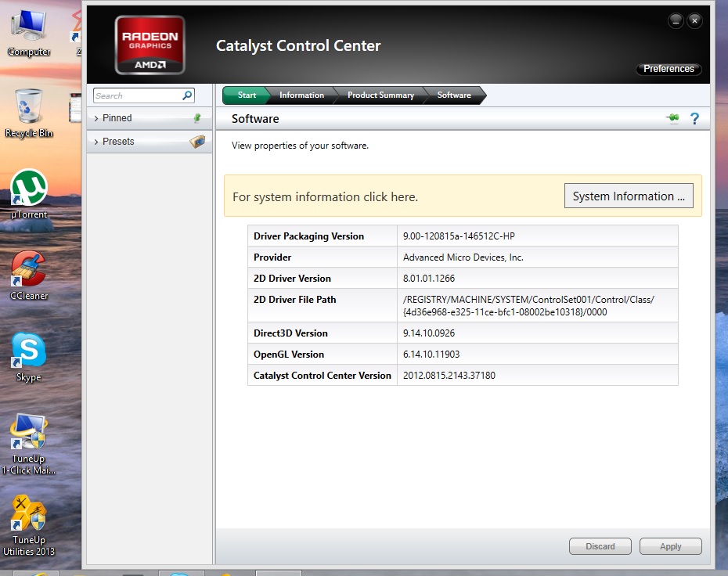Open the Preferences menu

tap(669, 69)
